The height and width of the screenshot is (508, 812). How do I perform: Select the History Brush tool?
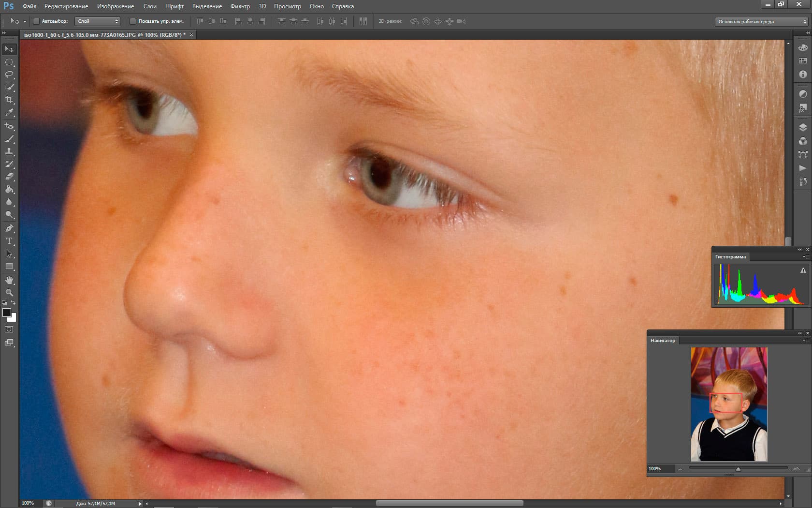(x=9, y=164)
